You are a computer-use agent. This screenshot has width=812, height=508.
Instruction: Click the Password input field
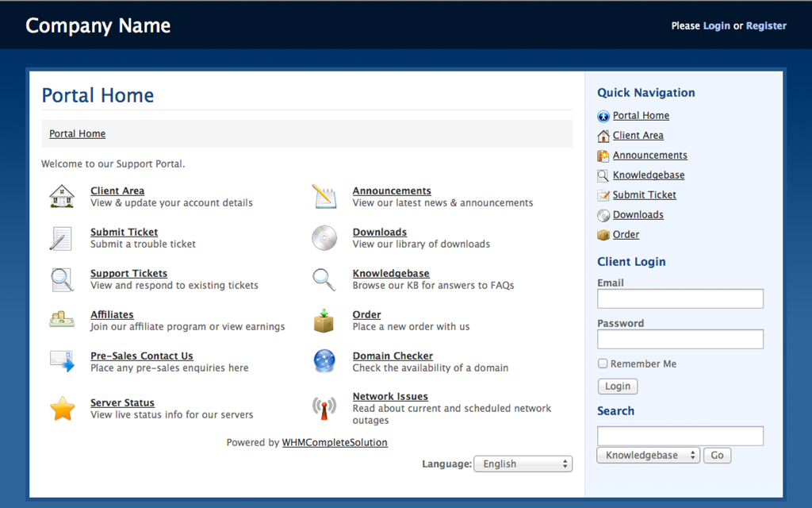click(x=680, y=339)
